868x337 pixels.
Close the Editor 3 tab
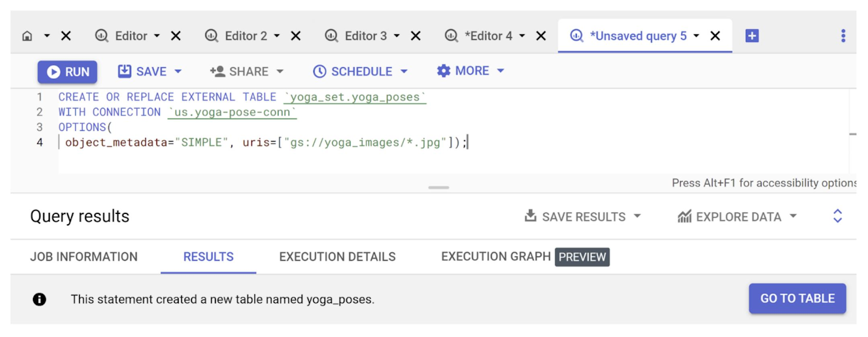[415, 36]
